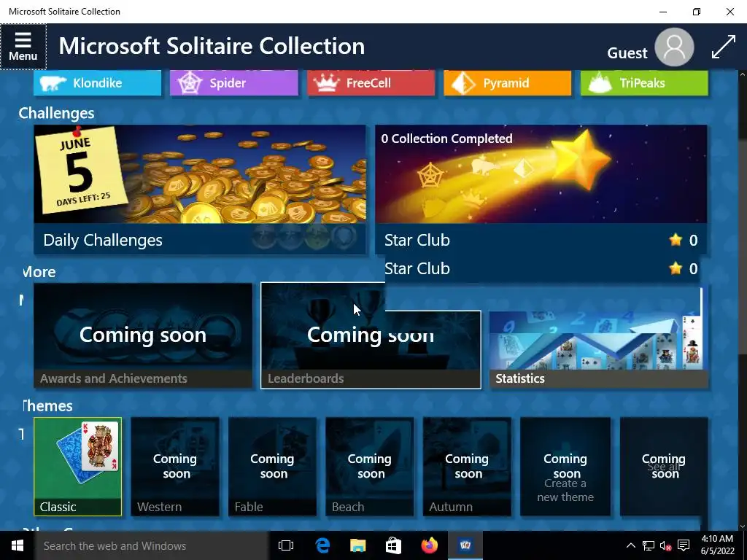The height and width of the screenshot is (560, 747).
Task: Click the network tray icon
Action: click(x=649, y=545)
